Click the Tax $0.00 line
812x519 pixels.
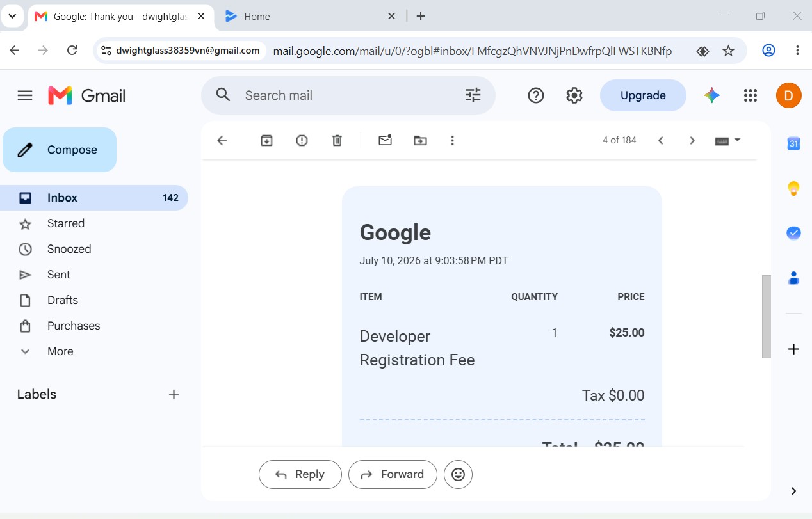click(613, 395)
